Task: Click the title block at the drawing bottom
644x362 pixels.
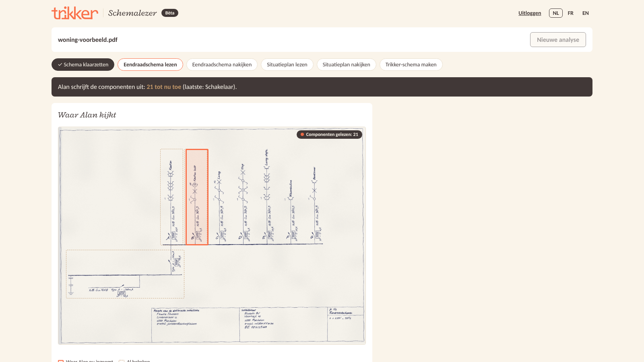Action: tap(258, 325)
